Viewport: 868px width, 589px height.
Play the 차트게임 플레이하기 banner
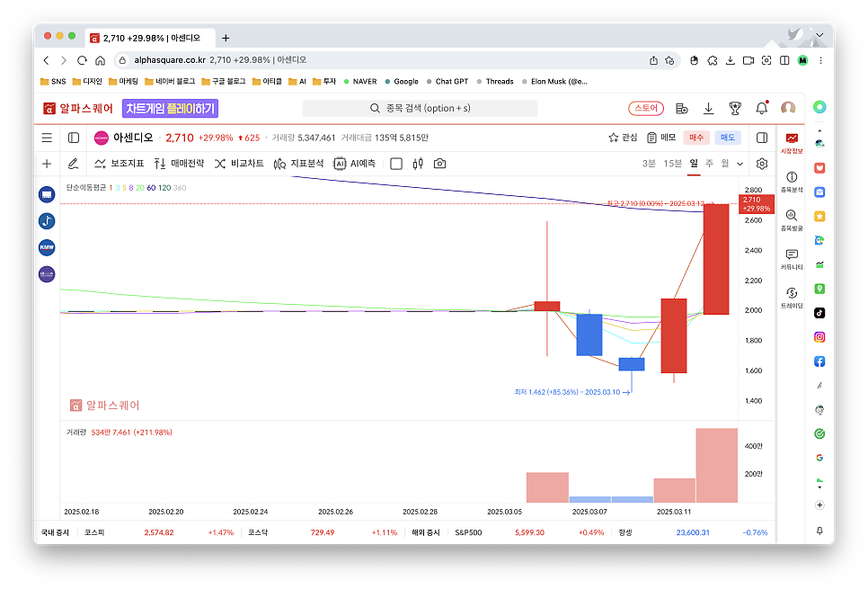(x=170, y=109)
